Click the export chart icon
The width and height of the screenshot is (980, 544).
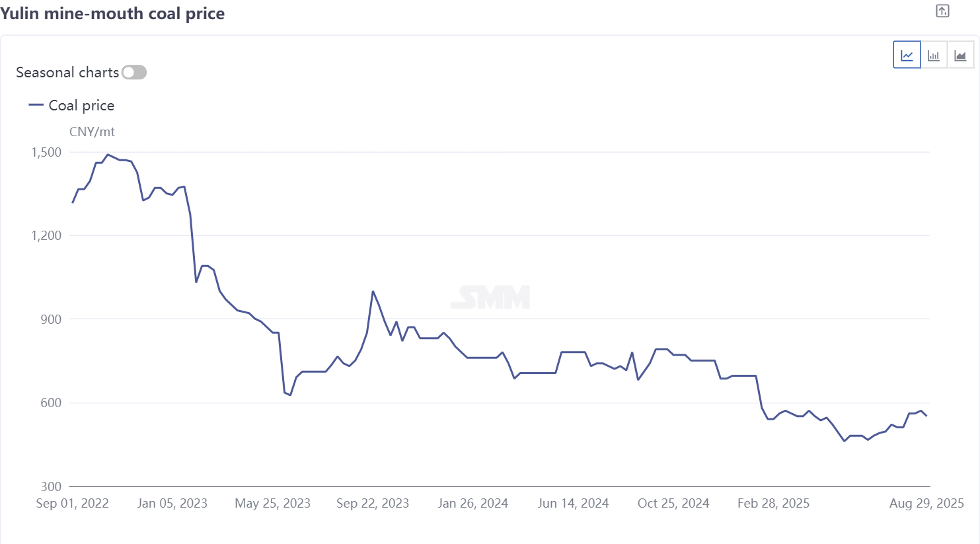pos(942,11)
